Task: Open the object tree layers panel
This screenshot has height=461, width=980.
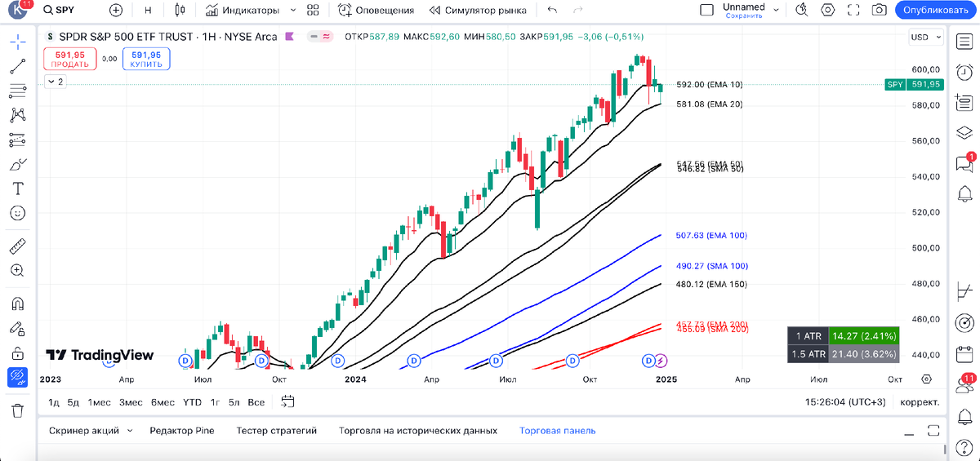Action: click(964, 133)
